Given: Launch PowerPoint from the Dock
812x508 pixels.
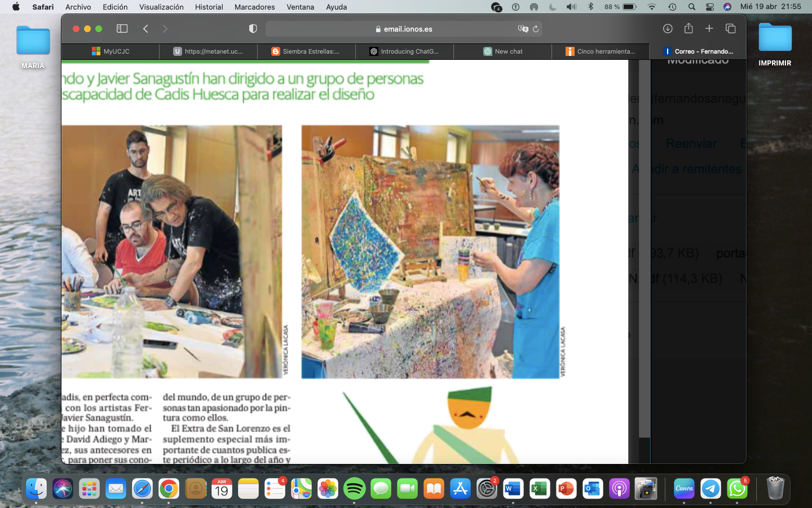Looking at the screenshot, I should pyautogui.click(x=566, y=489).
